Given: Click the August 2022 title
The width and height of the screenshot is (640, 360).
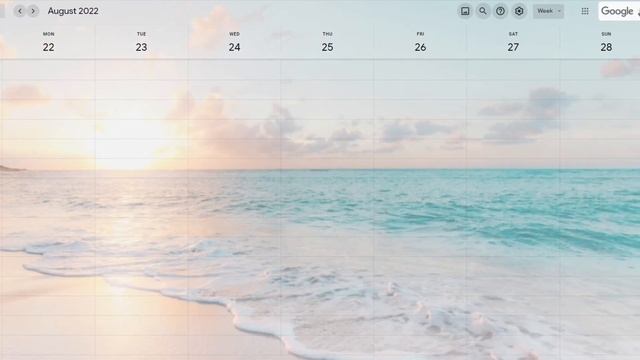Looking at the screenshot, I should [x=73, y=11].
